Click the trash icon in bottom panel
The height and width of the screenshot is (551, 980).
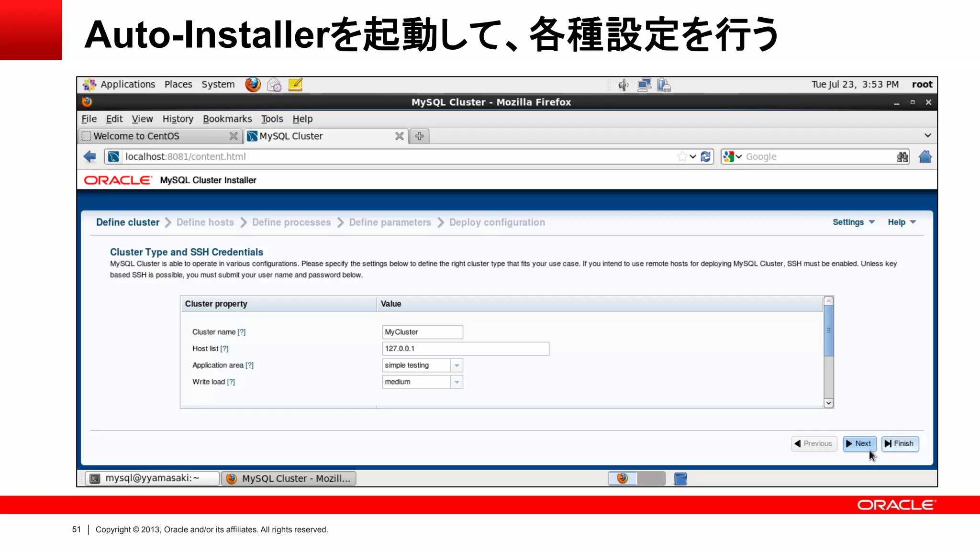pyautogui.click(x=680, y=478)
